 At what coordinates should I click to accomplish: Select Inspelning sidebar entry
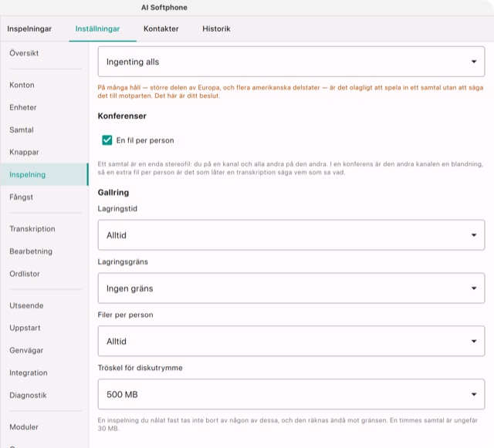tap(45, 174)
